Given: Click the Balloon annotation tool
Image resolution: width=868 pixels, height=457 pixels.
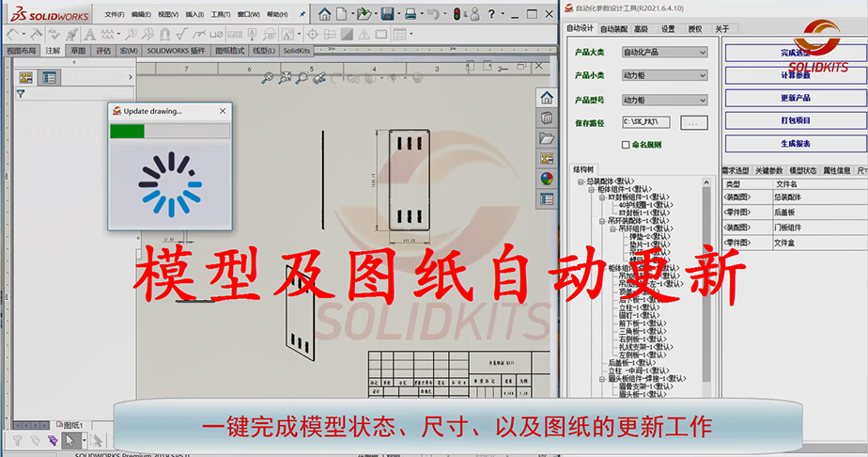Looking at the screenshot, I should coord(132,35).
